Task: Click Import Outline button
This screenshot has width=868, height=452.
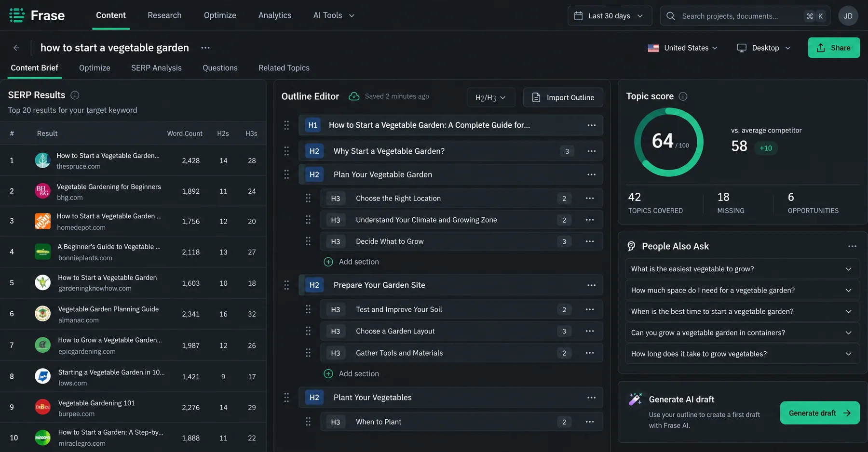Action: [563, 97]
